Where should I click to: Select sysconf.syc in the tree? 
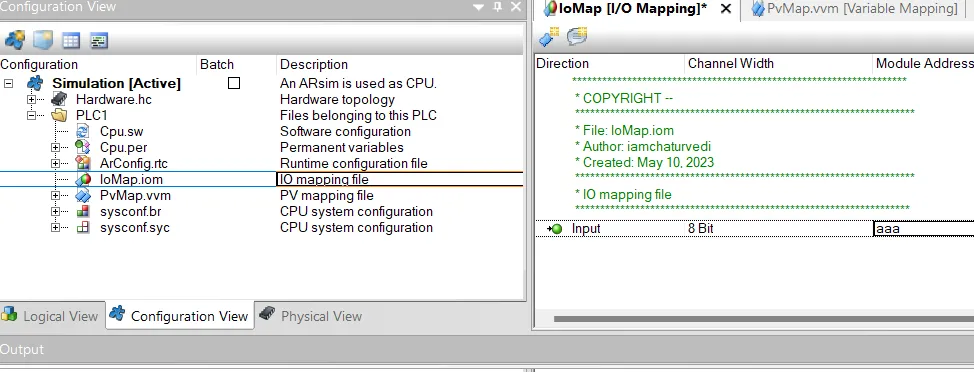point(135,228)
